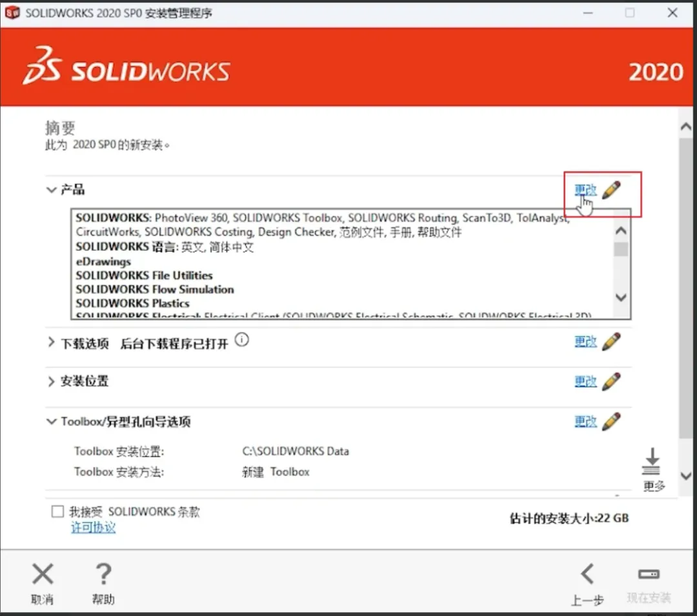Viewport: 697px width, 616px height.
Task: Open 帮助 question mark icon
Action: 103,574
